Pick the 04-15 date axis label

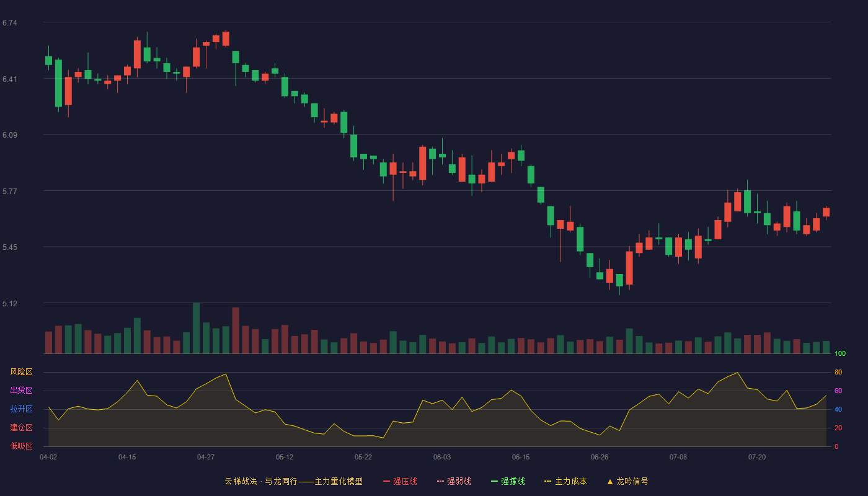pyautogui.click(x=127, y=457)
